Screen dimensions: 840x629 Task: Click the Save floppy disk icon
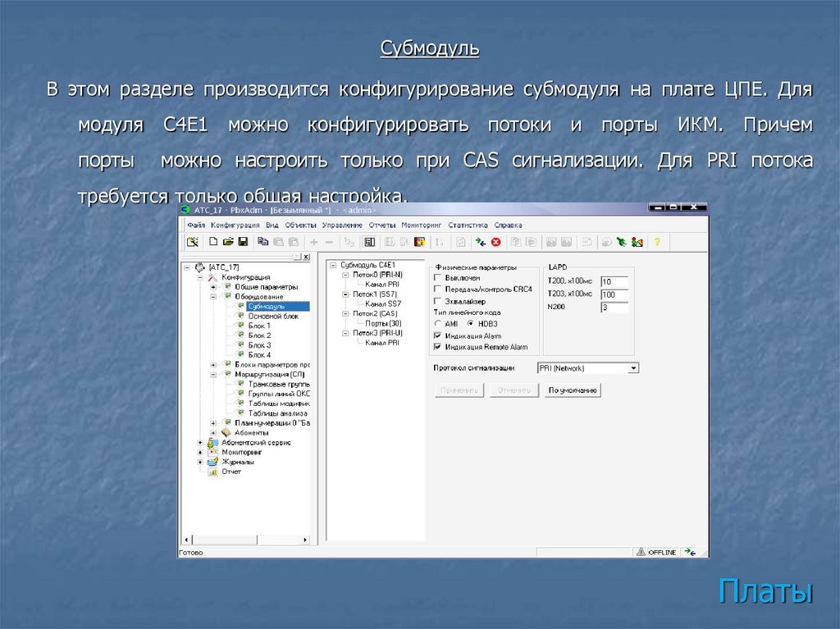[242, 242]
